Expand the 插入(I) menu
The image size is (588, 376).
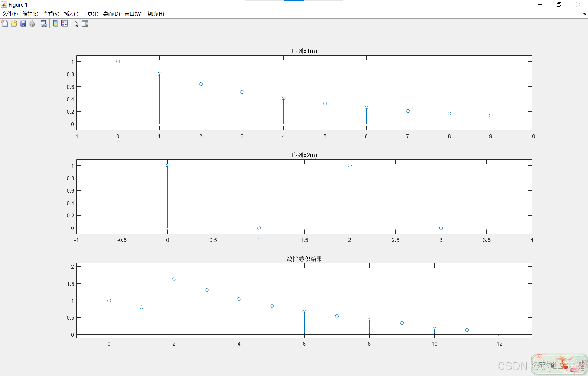tap(71, 14)
